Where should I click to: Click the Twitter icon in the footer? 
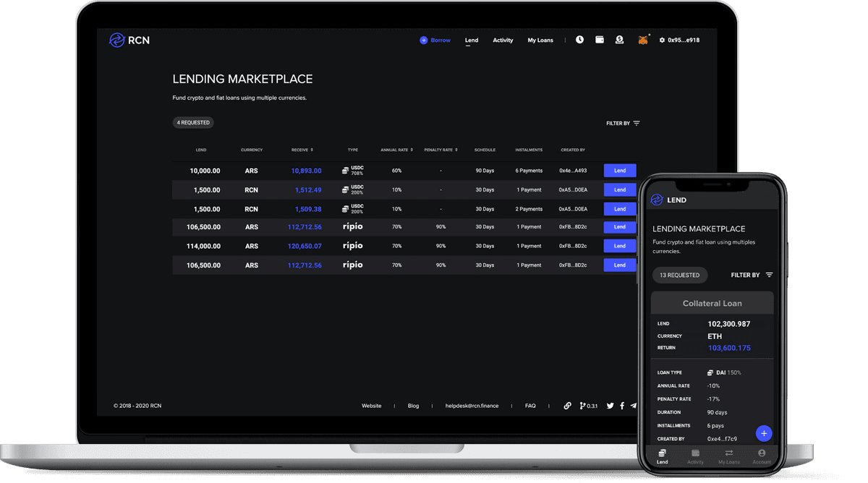click(610, 406)
